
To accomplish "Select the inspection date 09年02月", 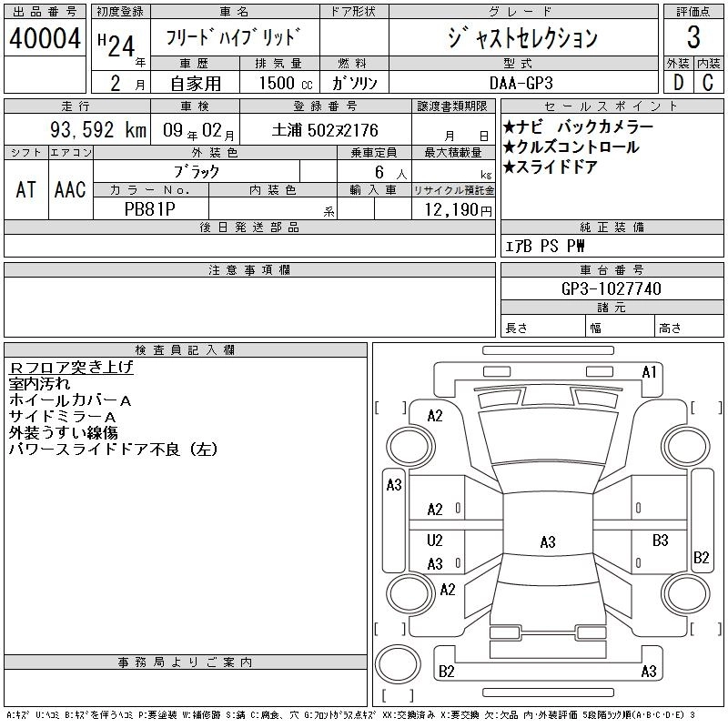I will pos(198,131).
